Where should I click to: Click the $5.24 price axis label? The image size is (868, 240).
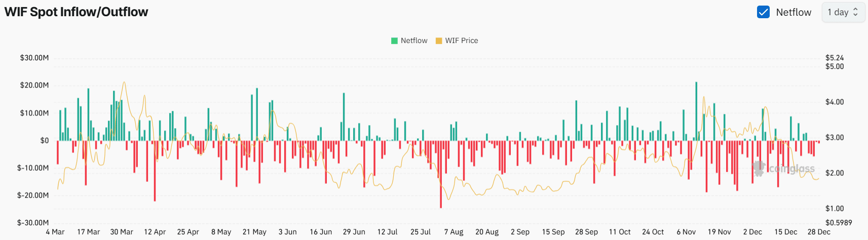tap(835, 58)
